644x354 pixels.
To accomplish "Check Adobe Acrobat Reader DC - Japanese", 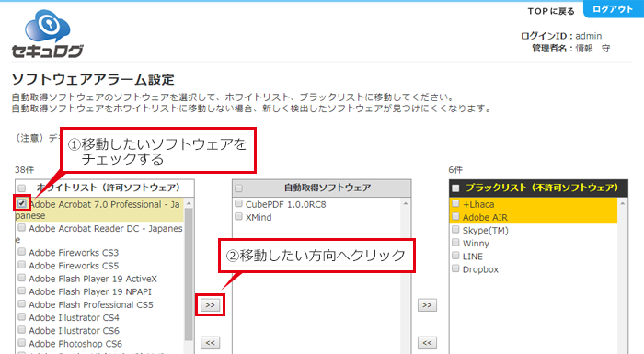I will point(22,227).
